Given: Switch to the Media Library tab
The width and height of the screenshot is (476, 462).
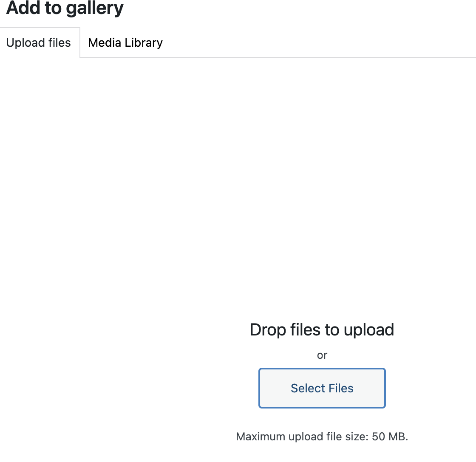Looking at the screenshot, I should (x=125, y=43).
